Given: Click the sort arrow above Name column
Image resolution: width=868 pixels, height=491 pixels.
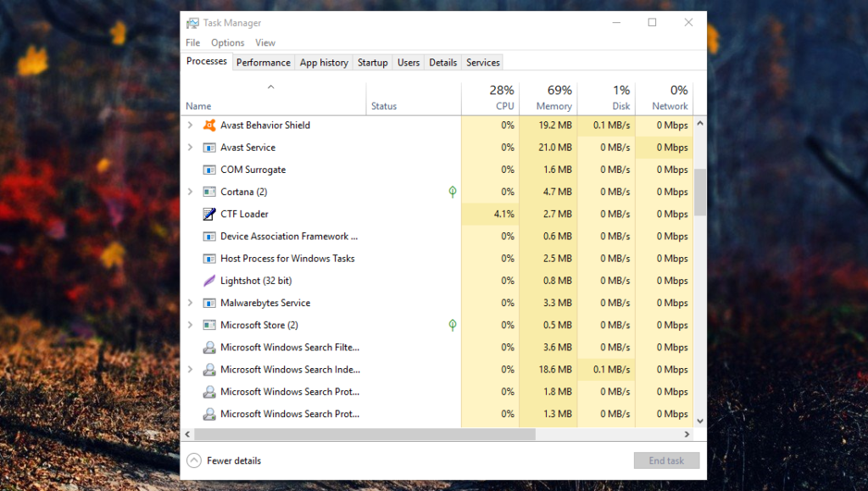Looking at the screenshot, I should click(x=270, y=86).
